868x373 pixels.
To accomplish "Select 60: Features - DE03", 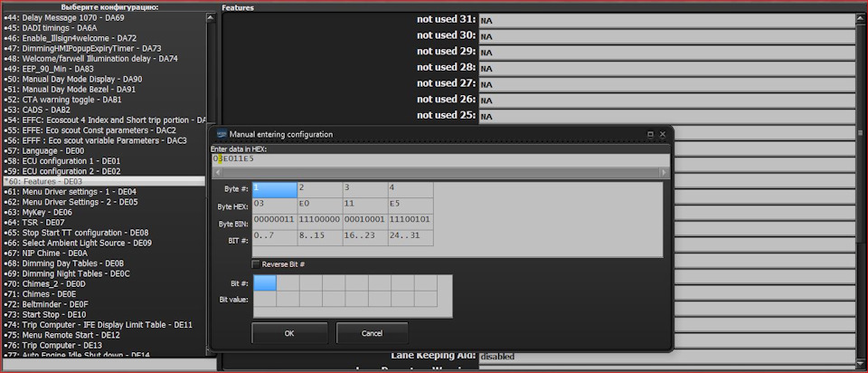I will 104,181.
